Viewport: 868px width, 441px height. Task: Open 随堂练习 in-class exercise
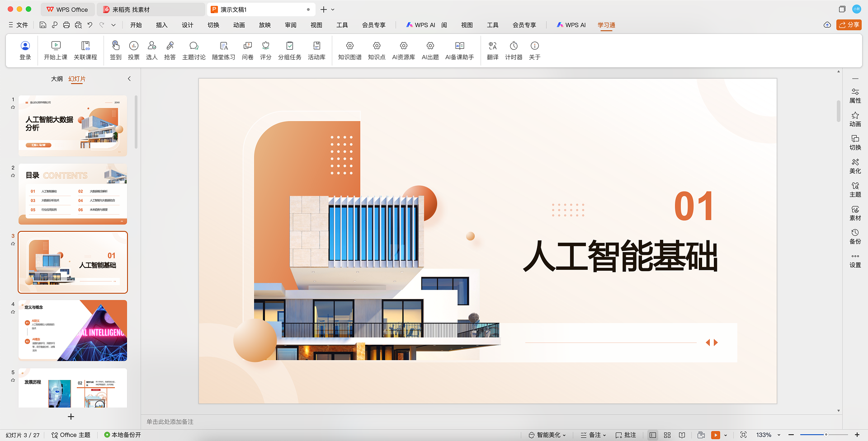click(224, 50)
